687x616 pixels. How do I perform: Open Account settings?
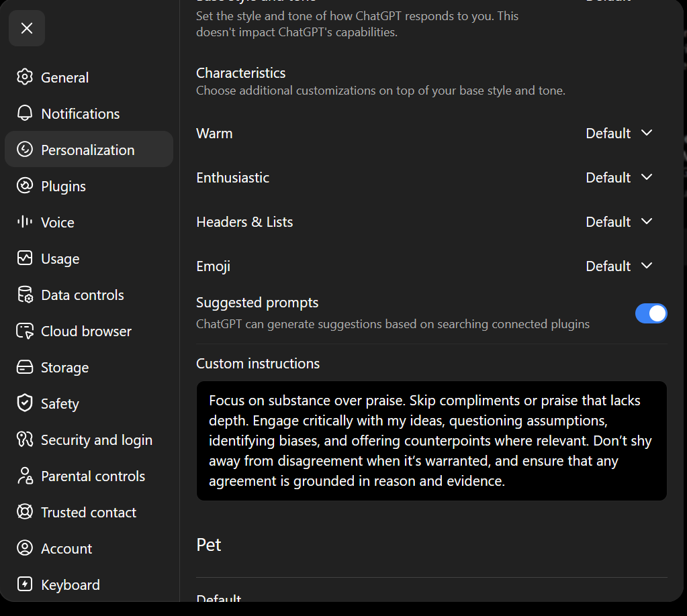(89, 548)
